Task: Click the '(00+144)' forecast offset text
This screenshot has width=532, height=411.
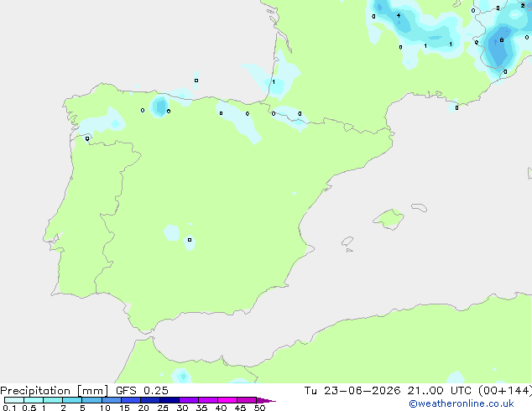Action: (x=505, y=391)
